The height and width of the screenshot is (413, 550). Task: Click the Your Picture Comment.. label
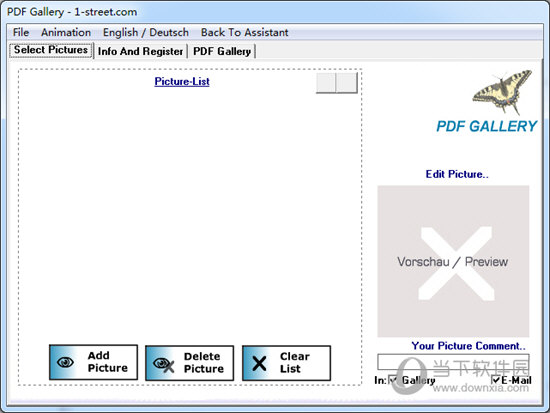tap(468, 346)
